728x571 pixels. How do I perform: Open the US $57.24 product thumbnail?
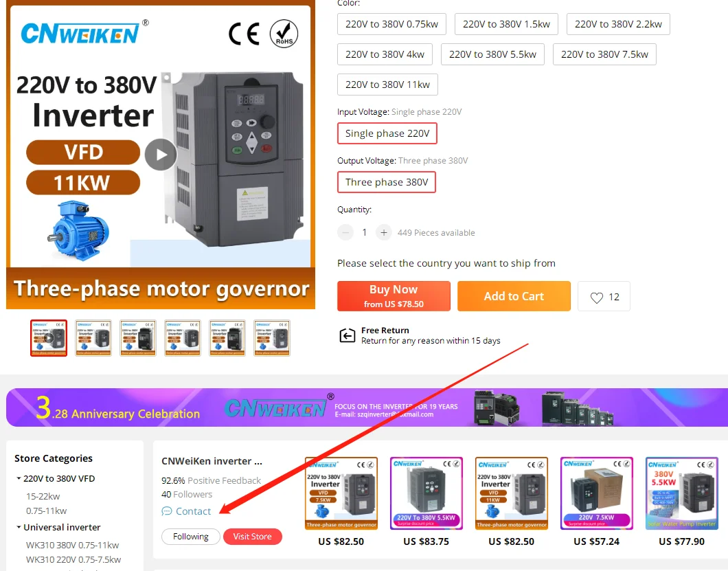pyautogui.click(x=597, y=493)
